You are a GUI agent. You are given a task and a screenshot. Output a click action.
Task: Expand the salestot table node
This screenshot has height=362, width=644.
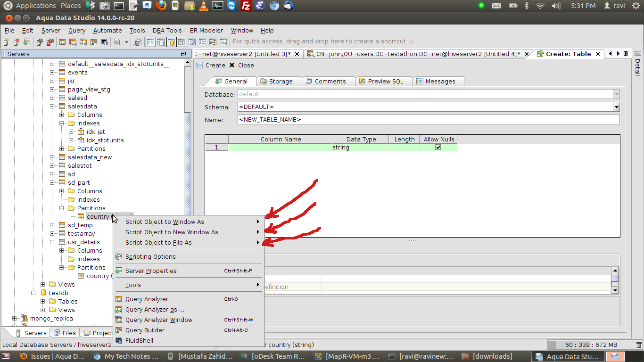52,166
